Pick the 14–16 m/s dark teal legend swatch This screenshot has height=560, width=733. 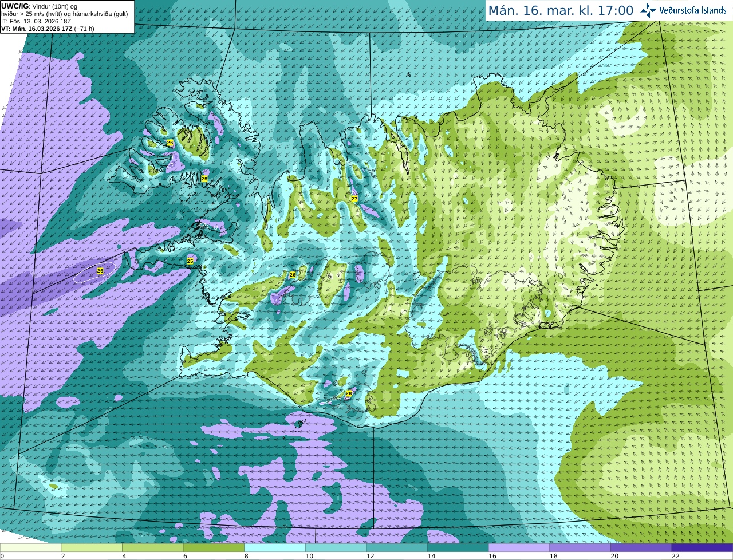[x=458, y=547]
